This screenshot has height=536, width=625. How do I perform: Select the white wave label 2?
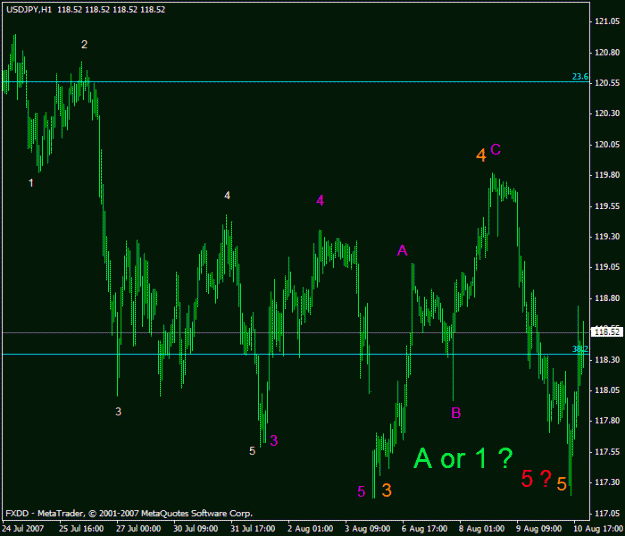(84, 44)
